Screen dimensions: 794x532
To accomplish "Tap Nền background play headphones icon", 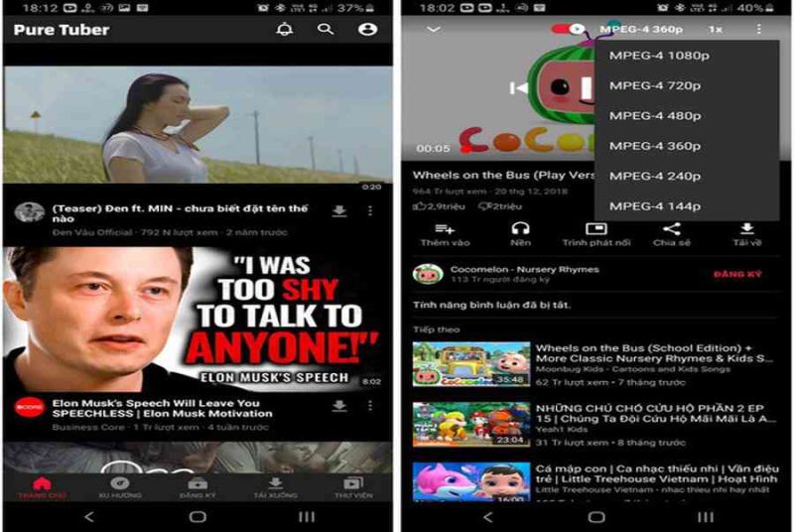I will coord(520,229).
